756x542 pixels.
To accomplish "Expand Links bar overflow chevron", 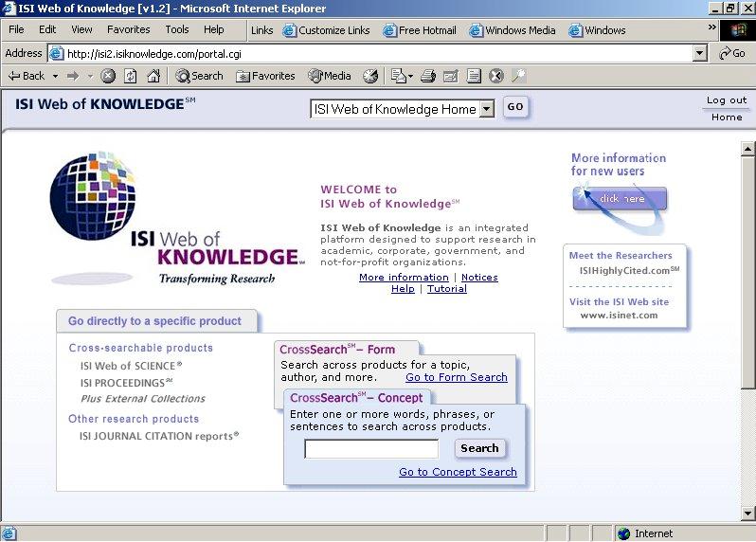I will [711, 27].
